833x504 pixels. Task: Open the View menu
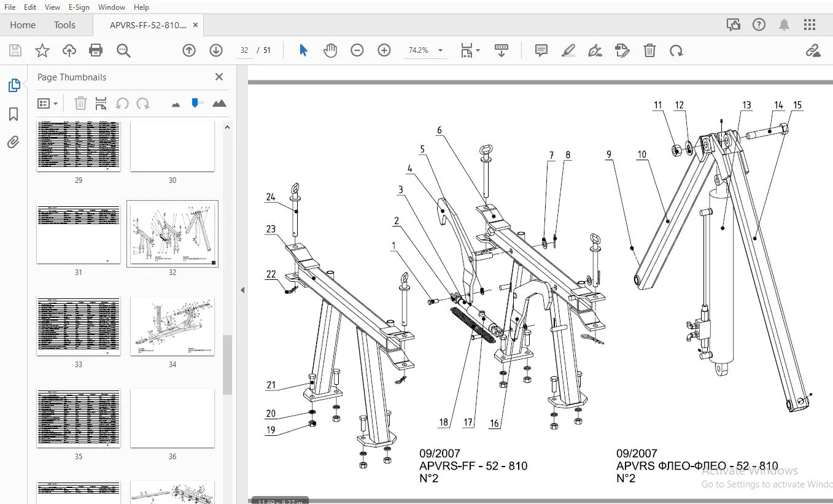point(53,7)
